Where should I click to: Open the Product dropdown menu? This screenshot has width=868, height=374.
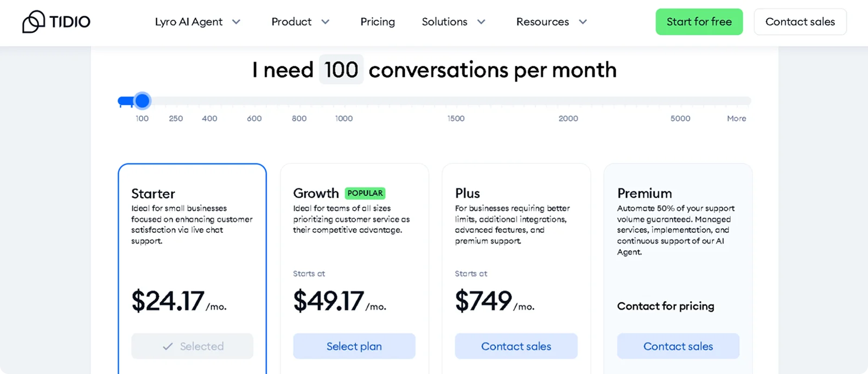(x=300, y=22)
